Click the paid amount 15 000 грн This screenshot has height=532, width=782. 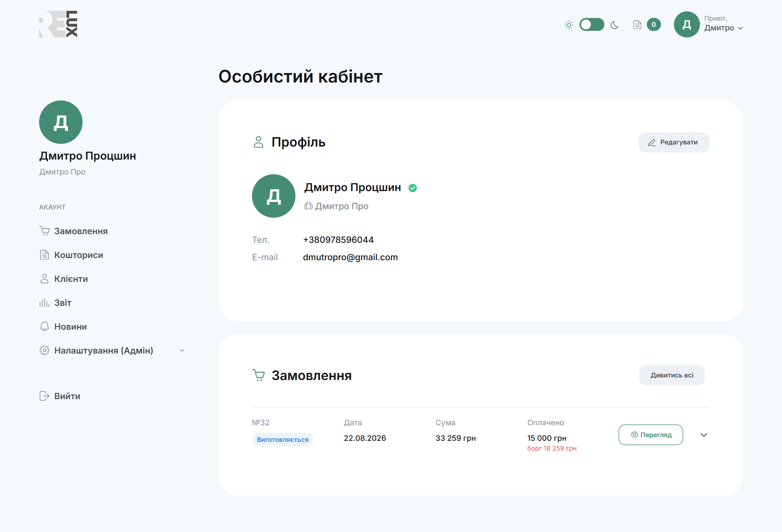pyautogui.click(x=547, y=438)
